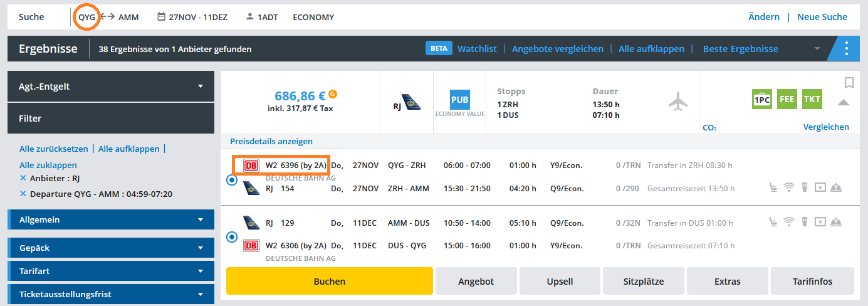Click the green FEE icon
Viewport: 868px width, 306px height.
click(787, 99)
